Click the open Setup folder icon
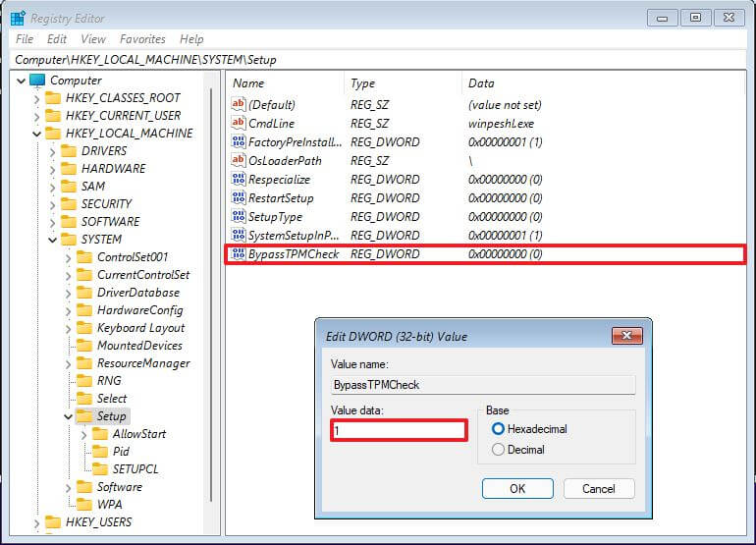 click(84, 416)
